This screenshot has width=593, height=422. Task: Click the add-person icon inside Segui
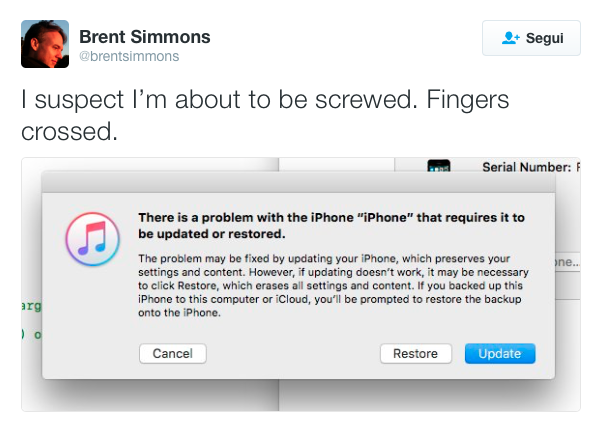pyautogui.click(x=510, y=38)
